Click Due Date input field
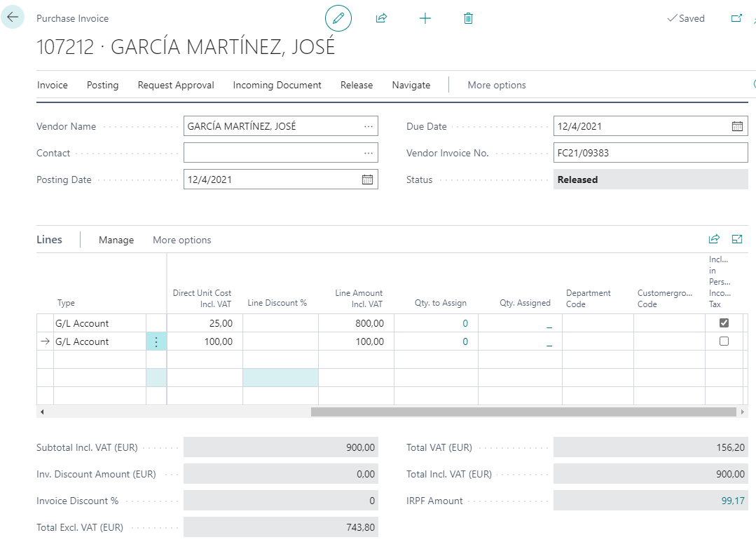This screenshot has width=756, height=549. coord(650,126)
